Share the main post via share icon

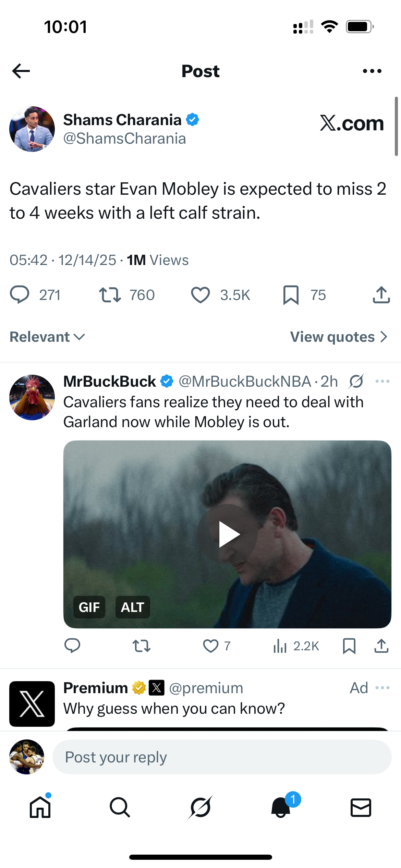[x=381, y=295]
